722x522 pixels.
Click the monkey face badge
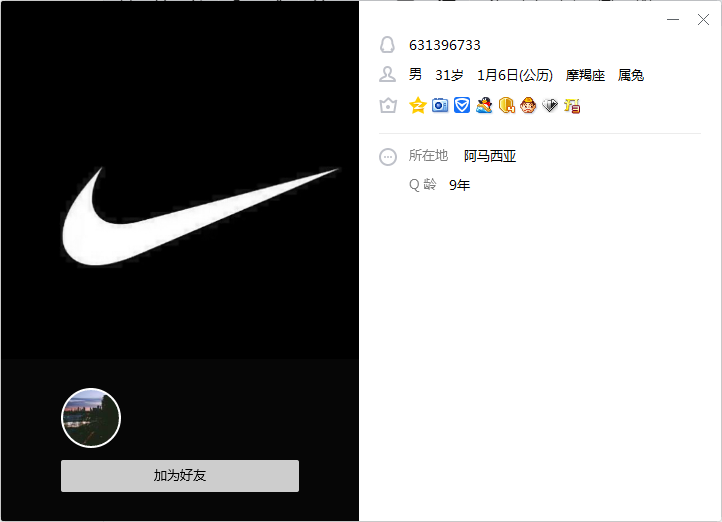[x=528, y=105]
